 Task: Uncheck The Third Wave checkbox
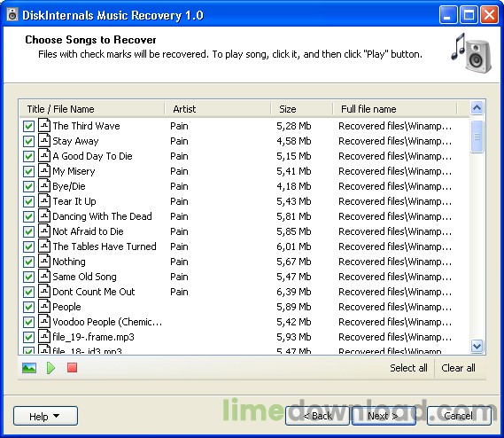click(28, 126)
